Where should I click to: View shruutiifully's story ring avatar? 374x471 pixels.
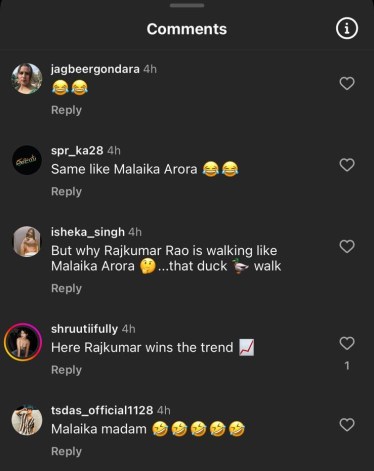pyautogui.click(x=23, y=342)
